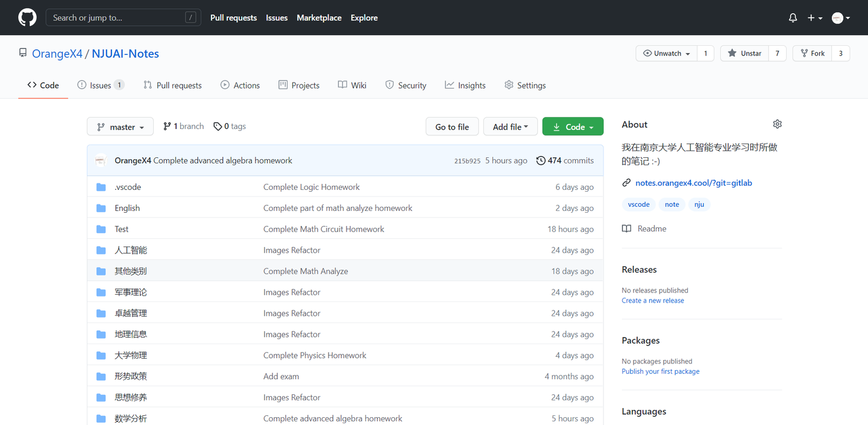
Task: Open the 1 branch link
Action: 184,127
